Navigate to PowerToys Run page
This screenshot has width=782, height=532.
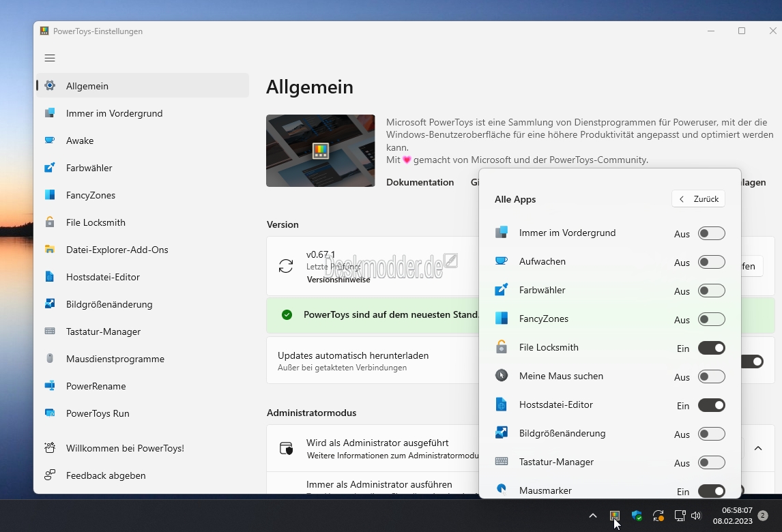coord(143,413)
